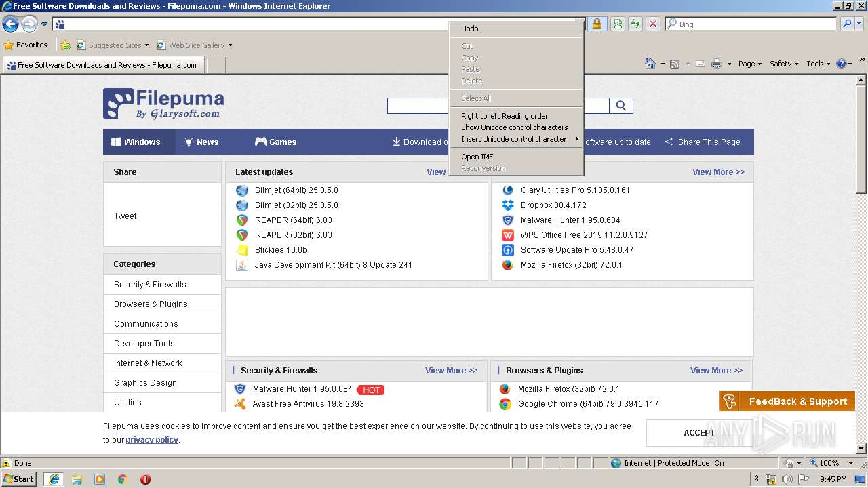Image resolution: width=868 pixels, height=488 pixels.
Task: Open Malware Hunter 1.95.0.684 HOT entry
Action: click(x=302, y=389)
